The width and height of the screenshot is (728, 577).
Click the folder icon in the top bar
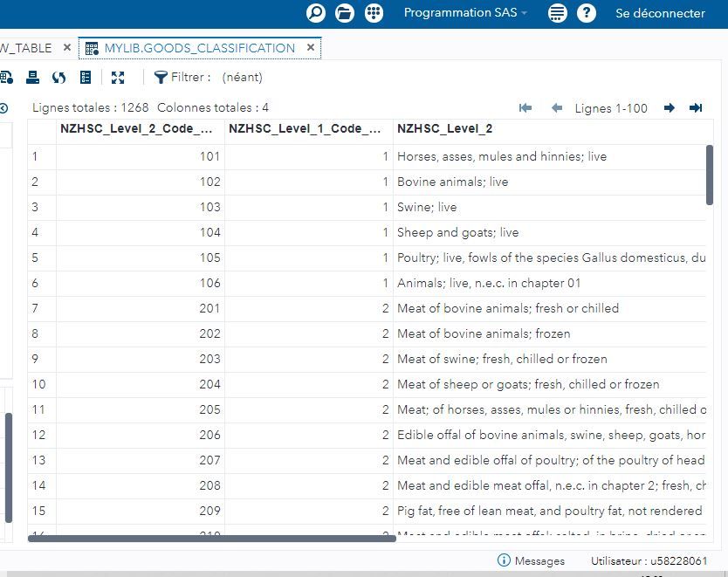pyautogui.click(x=345, y=13)
